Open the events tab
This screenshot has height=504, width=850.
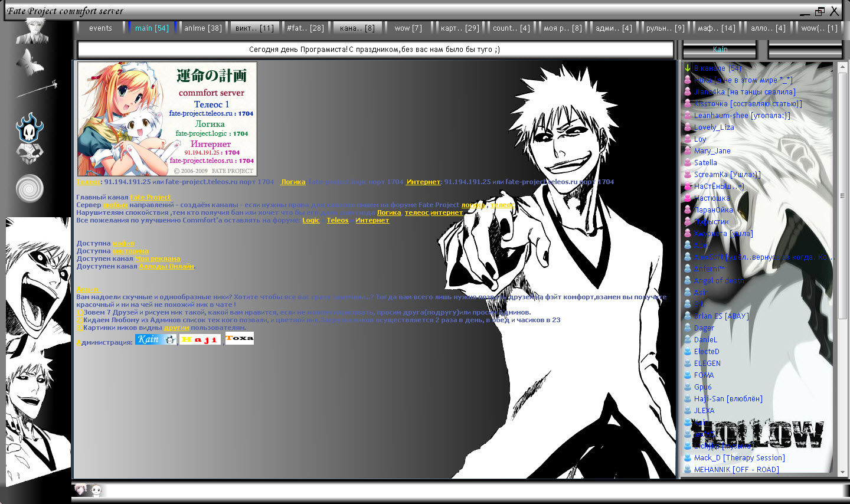point(100,28)
